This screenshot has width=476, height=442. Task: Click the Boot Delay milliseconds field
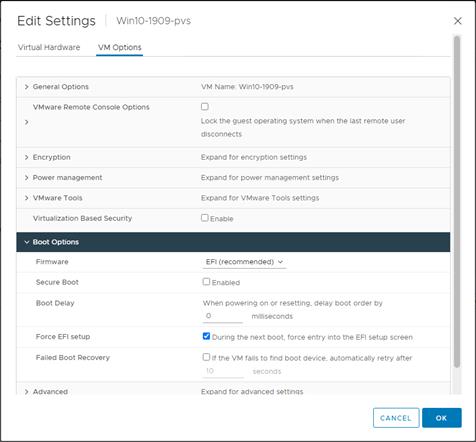(223, 316)
